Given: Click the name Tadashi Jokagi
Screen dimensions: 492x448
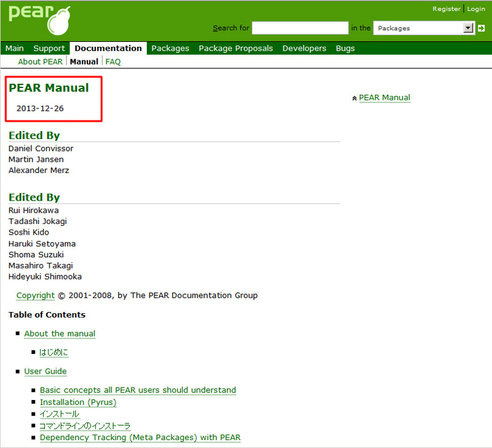Looking at the screenshot, I should coord(38,222).
